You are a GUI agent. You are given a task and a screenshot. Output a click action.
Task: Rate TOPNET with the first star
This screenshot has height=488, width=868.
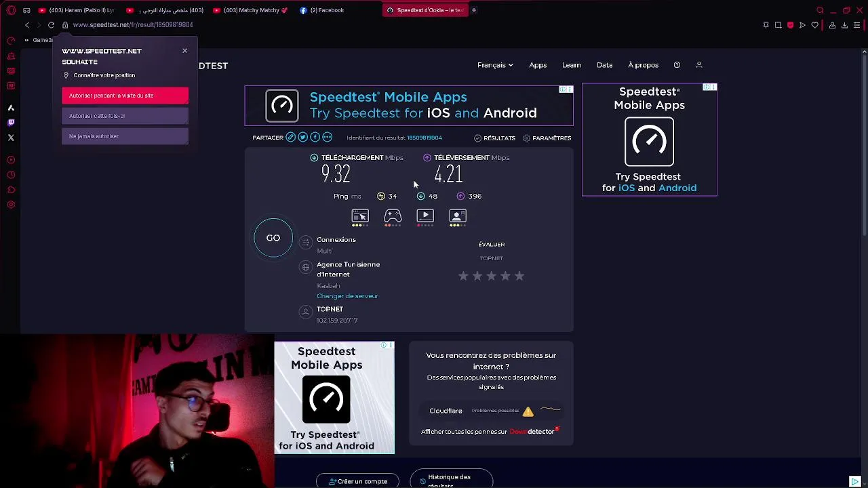463,276
